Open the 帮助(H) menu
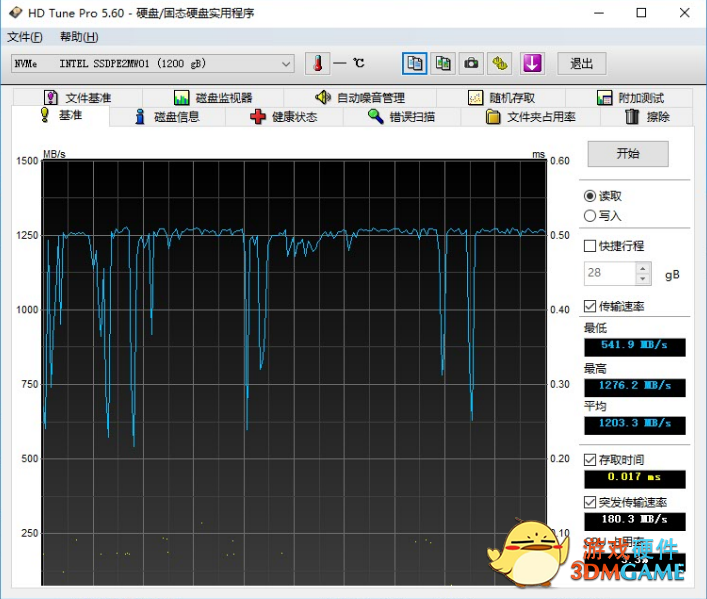Viewport: 707px width, 599px height. coord(79,37)
